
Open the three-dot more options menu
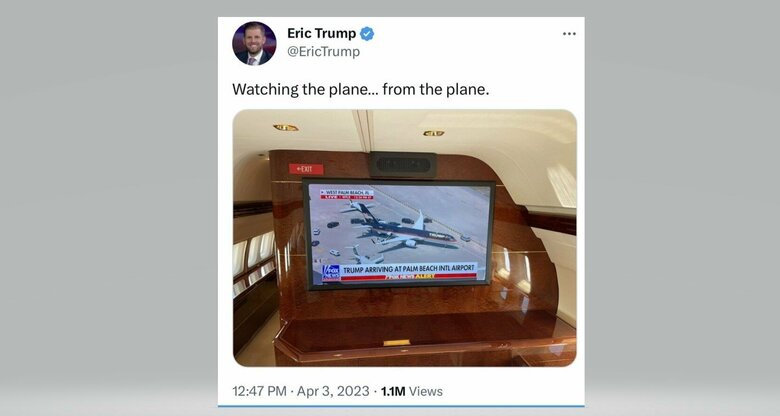pyautogui.click(x=569, y=33)
